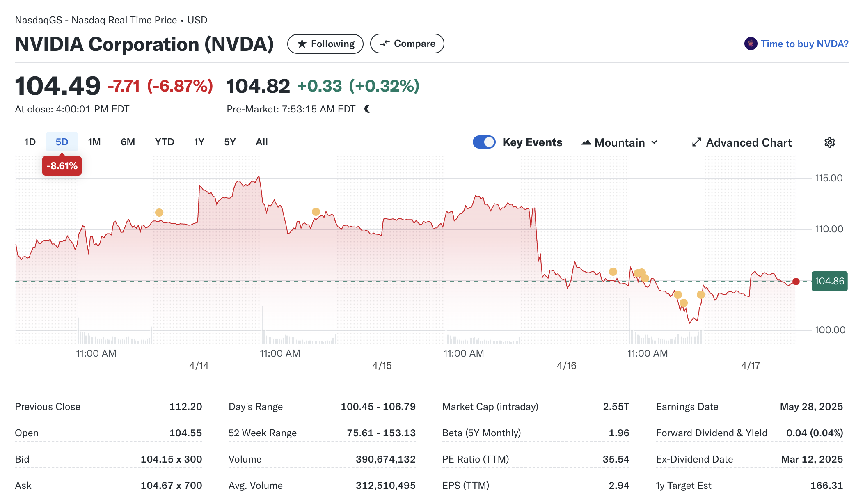Viewport: 856px width, 504px height.
Task: Click the key event dot near 4/15
Action: point(316,212)
